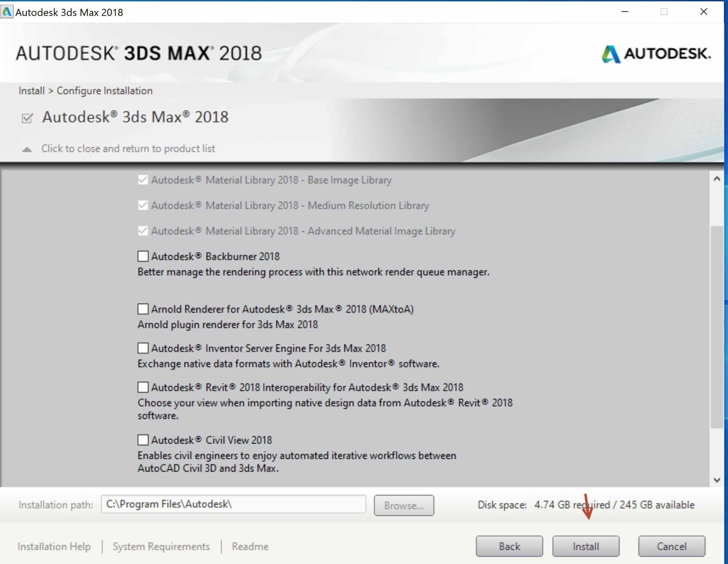This screenshot has width=728, height=564.
Task: Click the scrollbar down arrow
Action: [x=716, y=479]
